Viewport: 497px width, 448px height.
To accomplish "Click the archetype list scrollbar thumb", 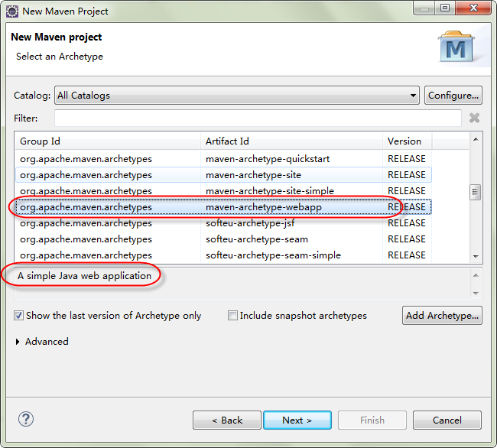I will (475, 192).
